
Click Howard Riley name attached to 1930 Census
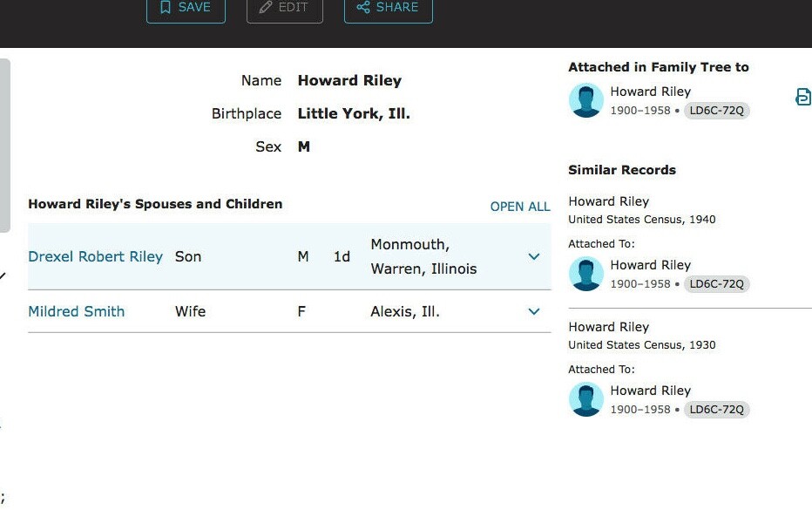click(650, 391)
